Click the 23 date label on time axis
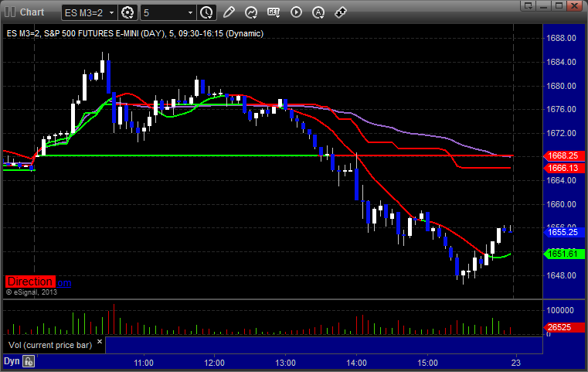 point(516,363)
